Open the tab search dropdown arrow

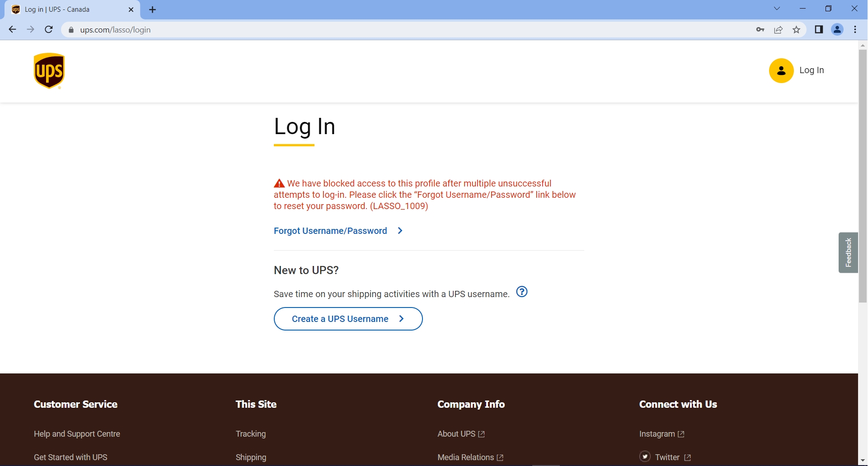[777, 8]
